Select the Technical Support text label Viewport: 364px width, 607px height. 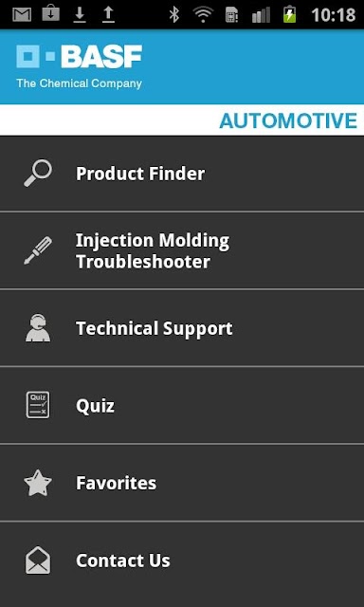[154, 329]
